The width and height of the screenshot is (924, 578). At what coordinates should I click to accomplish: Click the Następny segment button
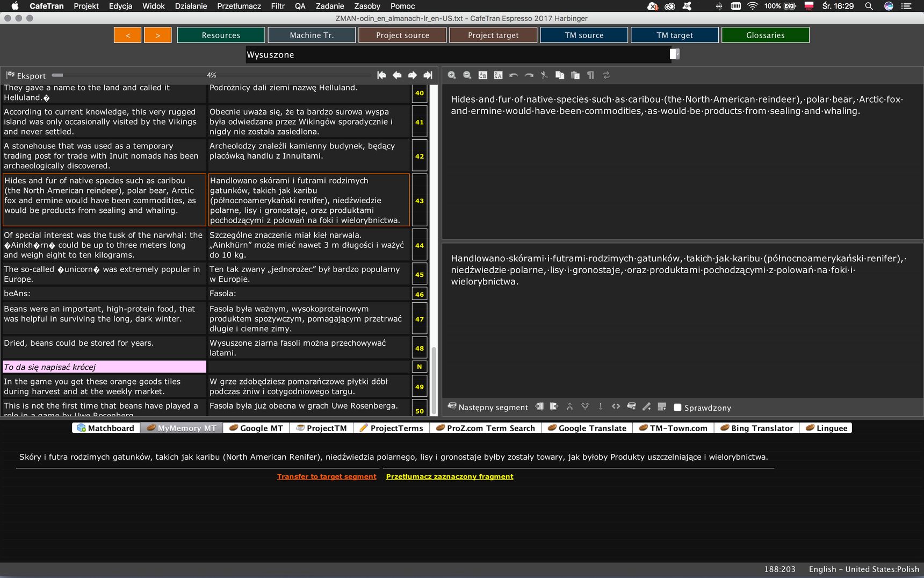click(x=488, y=408)
